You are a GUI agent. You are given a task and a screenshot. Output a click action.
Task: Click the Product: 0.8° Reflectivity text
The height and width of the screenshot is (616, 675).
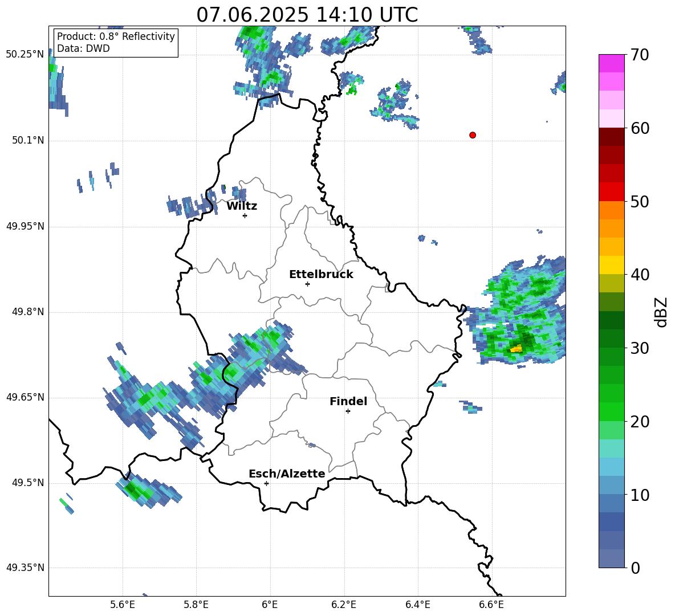(x=116, y=36)
